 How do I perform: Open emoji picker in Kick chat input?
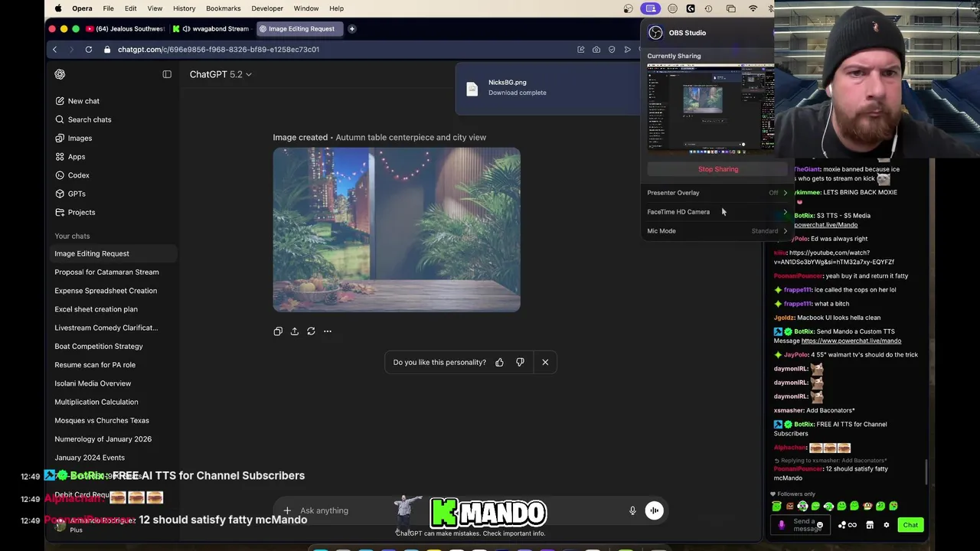[x=819, y=525]
